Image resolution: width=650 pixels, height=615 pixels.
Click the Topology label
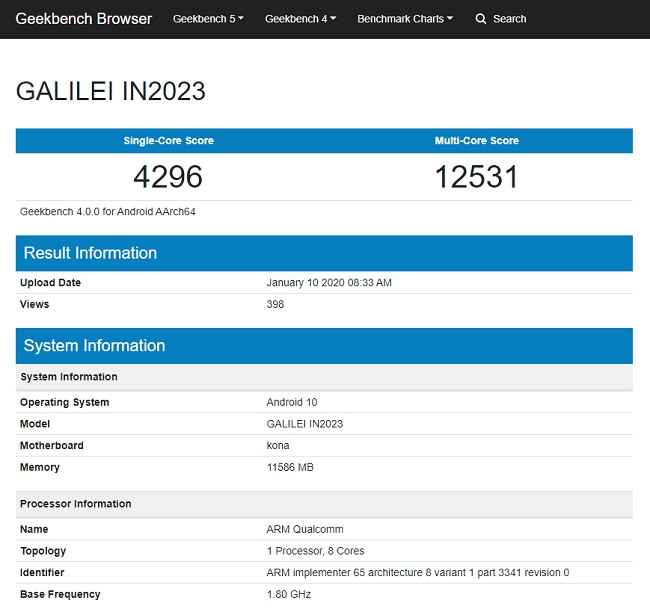[x=43, y=551]
